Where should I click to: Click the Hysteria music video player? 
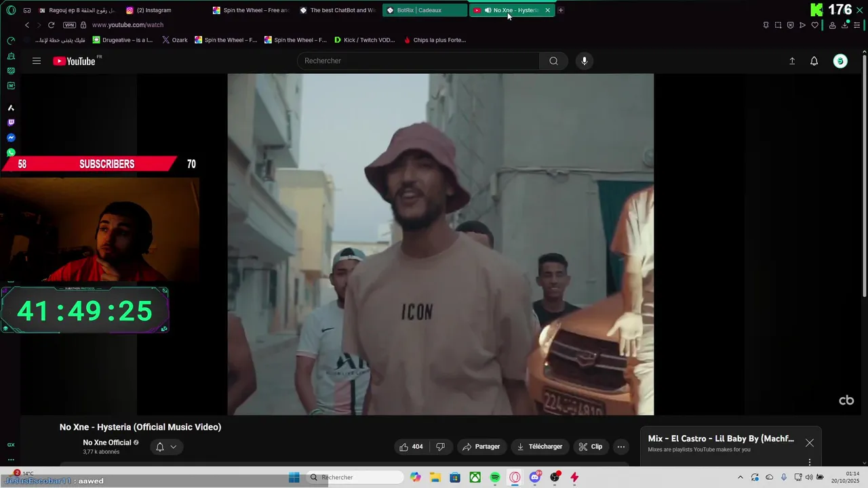point(441,244)
